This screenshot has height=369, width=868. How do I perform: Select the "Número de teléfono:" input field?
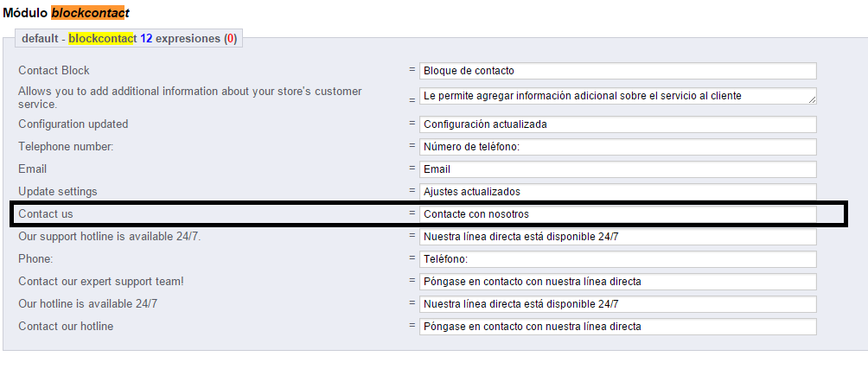coord(617,147)
